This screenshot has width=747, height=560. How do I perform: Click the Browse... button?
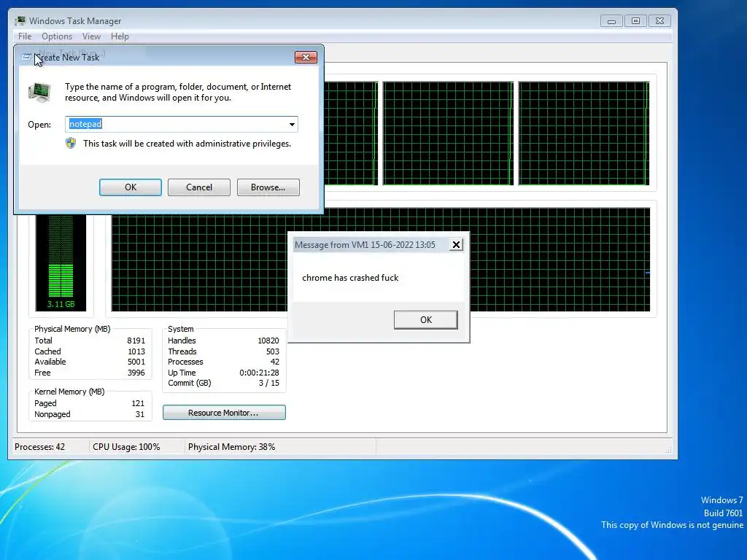(268, 187)
